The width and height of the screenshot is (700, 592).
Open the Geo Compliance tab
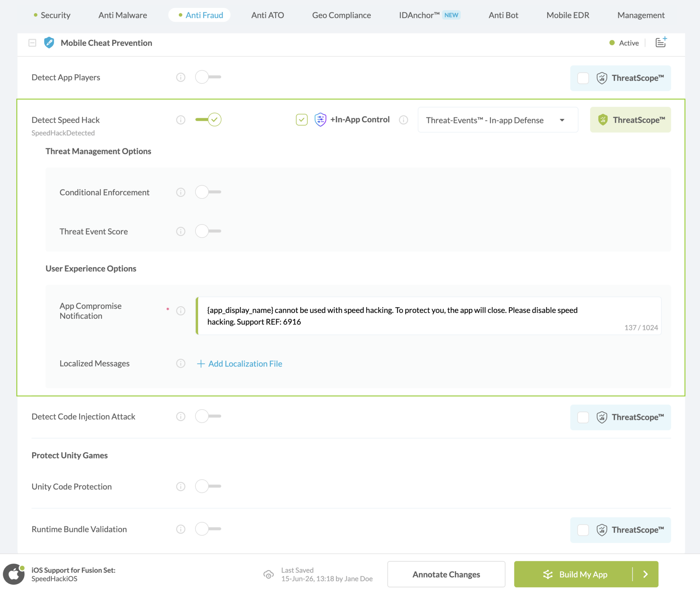click(341, 15)
